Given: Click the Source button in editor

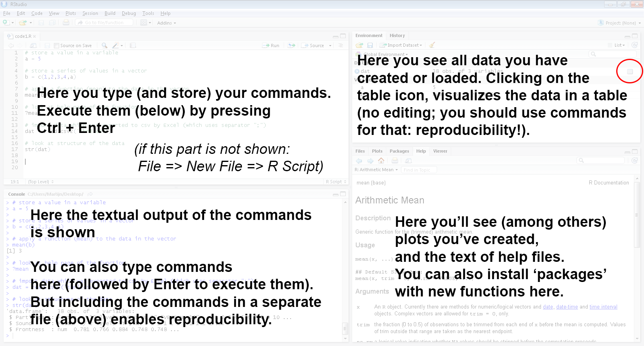Looking at the screenshot, I should coord(313,46).
